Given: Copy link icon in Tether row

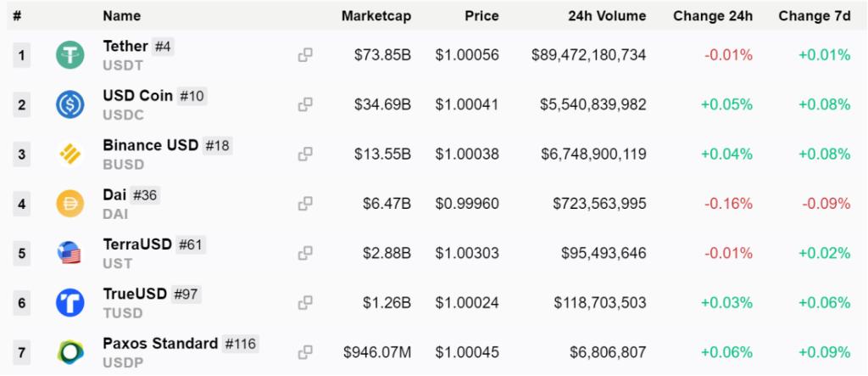Looking at the screenshot, I should 305,55.
